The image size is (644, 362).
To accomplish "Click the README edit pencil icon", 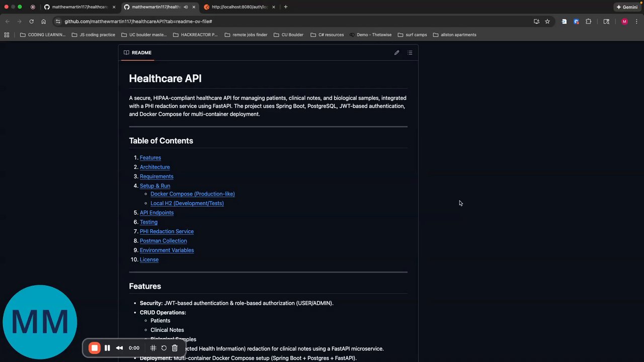I will 396,53.
